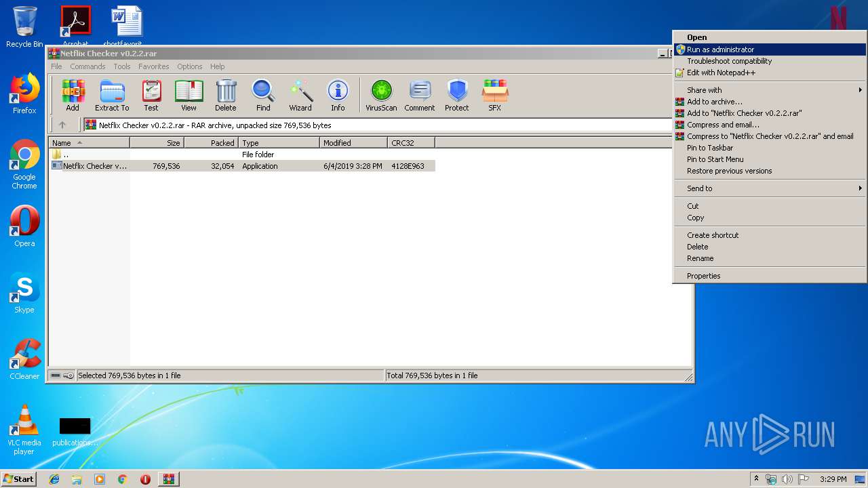The image size is (868, 488).
Task: Sort by Size column header
Action: [x=157, y=143]
